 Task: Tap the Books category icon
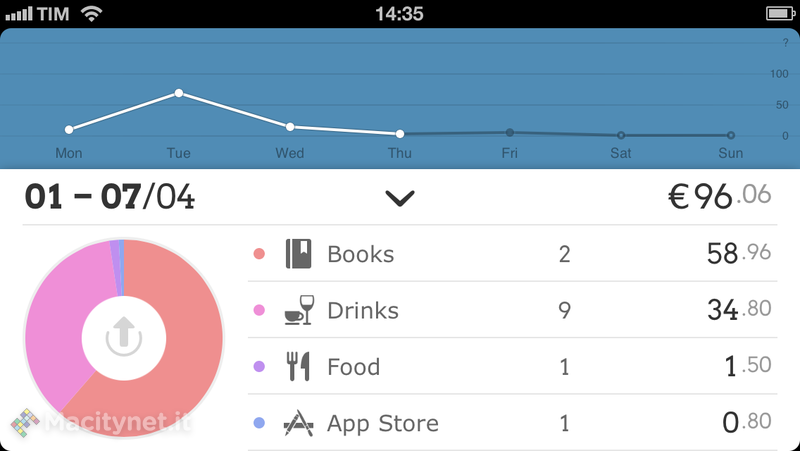pyautogui.click(x=299, y=254)
